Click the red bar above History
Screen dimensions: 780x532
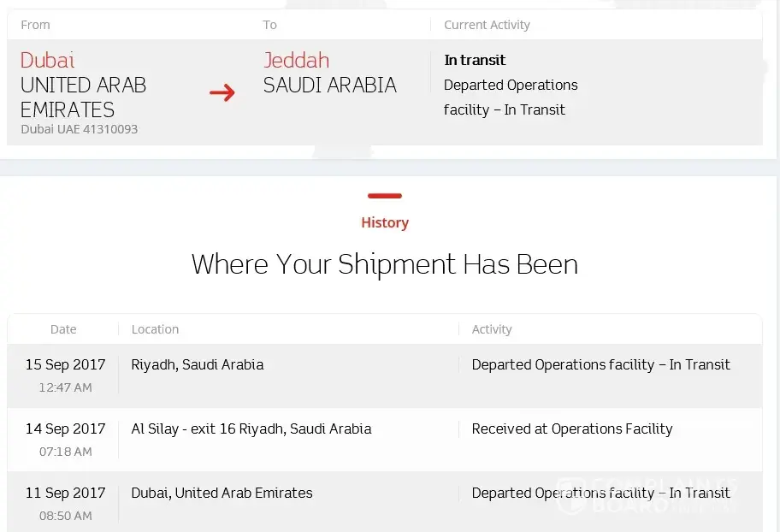[x=385, y=196]
